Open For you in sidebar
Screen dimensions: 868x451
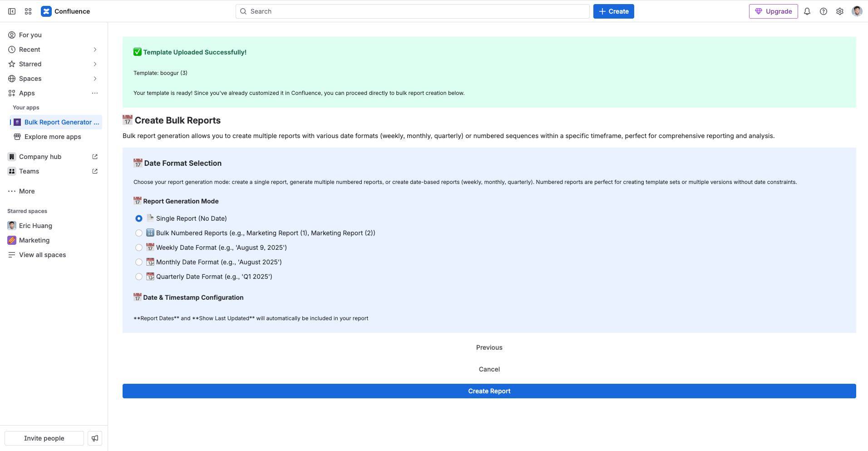tap(54, 35)
